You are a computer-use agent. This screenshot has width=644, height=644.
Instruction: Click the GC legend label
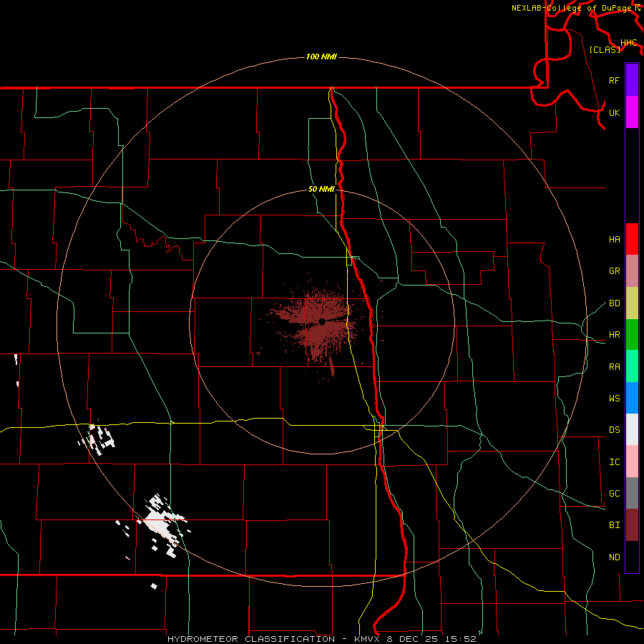[614, 493]
